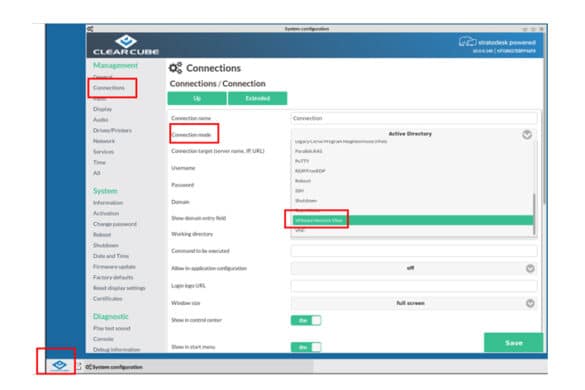Screen dimensions: 585x390
Task: Open Time in Management sidebar
Action: (99, 162)
